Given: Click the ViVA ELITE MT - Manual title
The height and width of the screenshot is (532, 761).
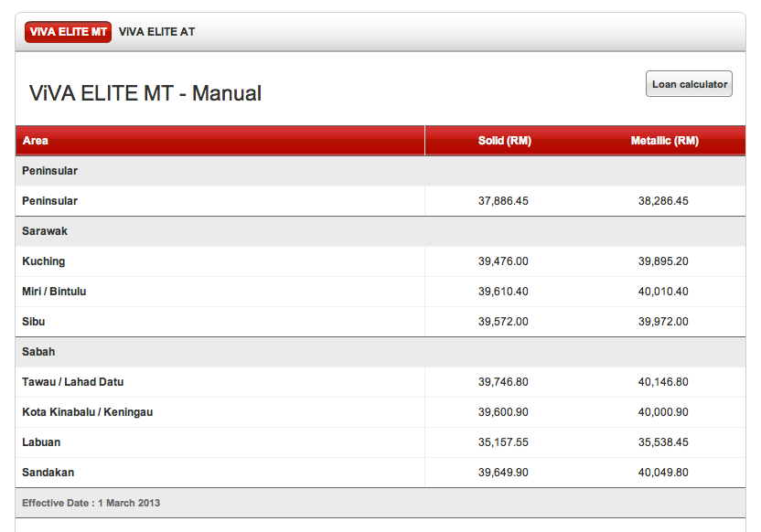Looking at the screenshot, I should [x=145, y=93].
